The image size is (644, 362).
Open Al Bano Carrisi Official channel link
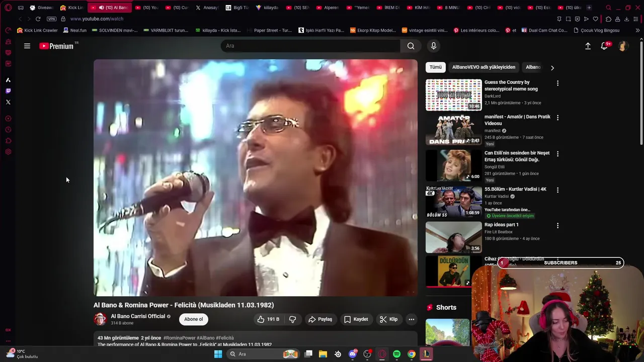(x=138, y=316)
